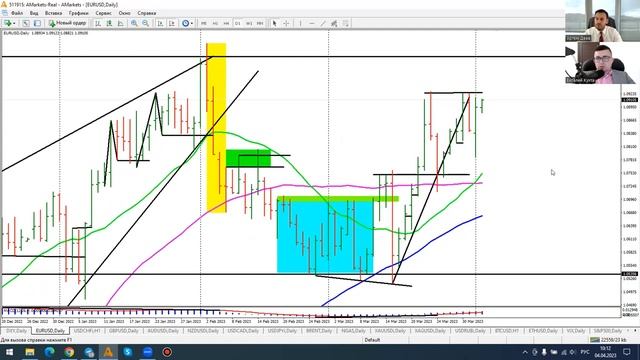The image size is (640, 360).
Task: Switch to the USDRUB,Daily chart tab
Action: [x=470, y=331]
